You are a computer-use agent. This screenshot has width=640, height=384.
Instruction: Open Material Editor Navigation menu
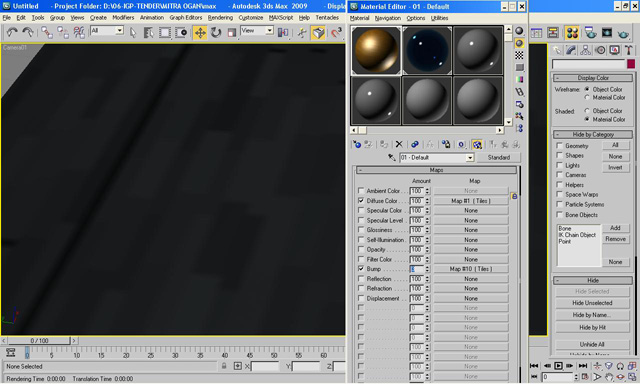coord(387,18)
